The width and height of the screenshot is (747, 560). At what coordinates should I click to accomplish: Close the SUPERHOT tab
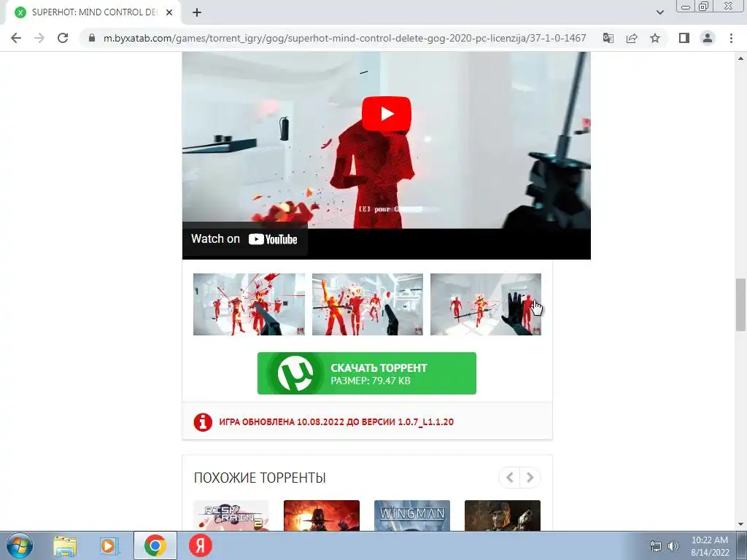(x=169, y=12)
